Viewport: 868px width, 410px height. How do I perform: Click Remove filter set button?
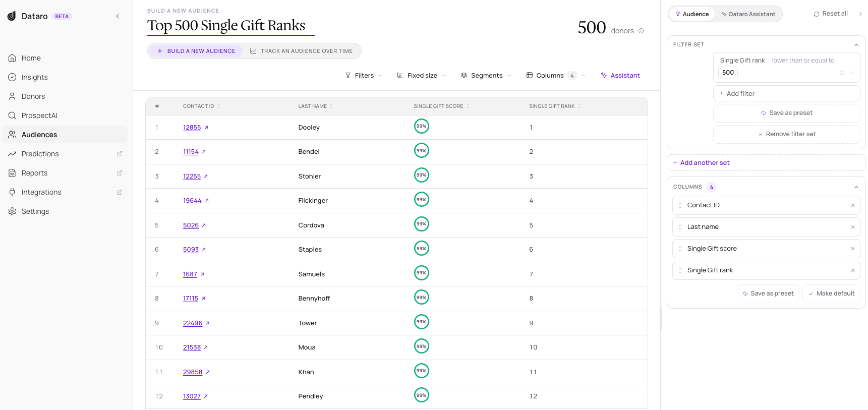click(x=786, y=134)
